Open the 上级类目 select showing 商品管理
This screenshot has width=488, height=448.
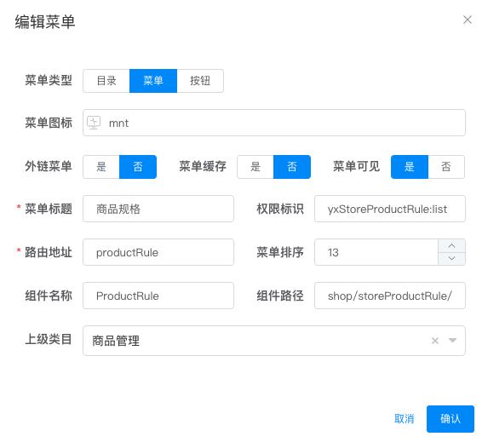coord(274,341)
